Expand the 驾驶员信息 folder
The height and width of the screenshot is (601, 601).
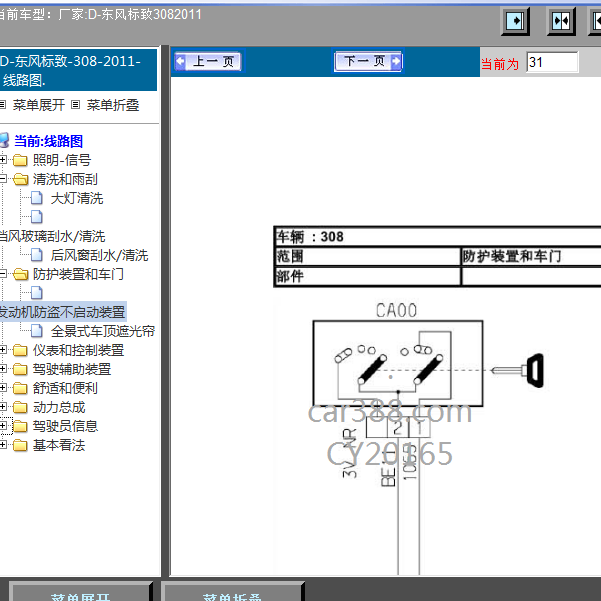3,426
